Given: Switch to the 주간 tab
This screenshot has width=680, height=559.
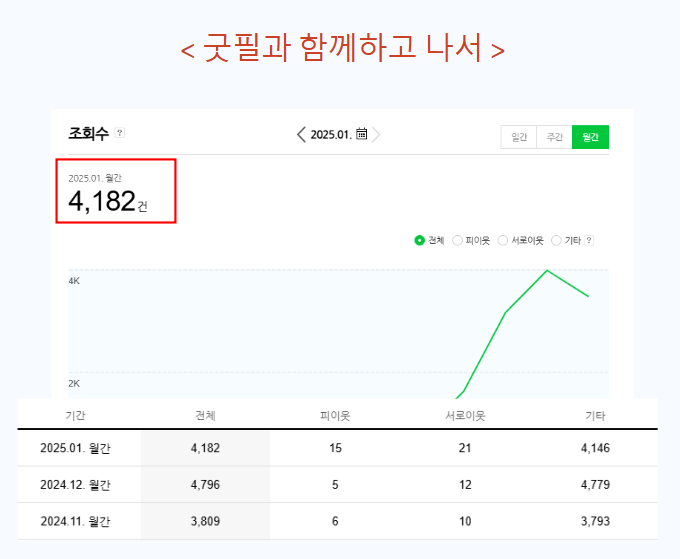Looking at the screenshot, I should tap(554, 137).
